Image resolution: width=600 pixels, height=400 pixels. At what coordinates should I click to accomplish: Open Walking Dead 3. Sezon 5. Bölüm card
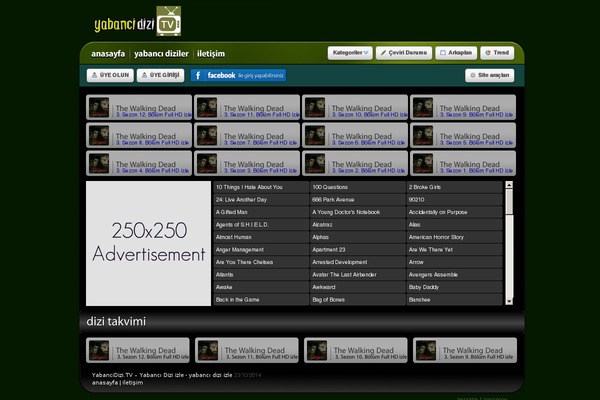click(x=463, y=136)
